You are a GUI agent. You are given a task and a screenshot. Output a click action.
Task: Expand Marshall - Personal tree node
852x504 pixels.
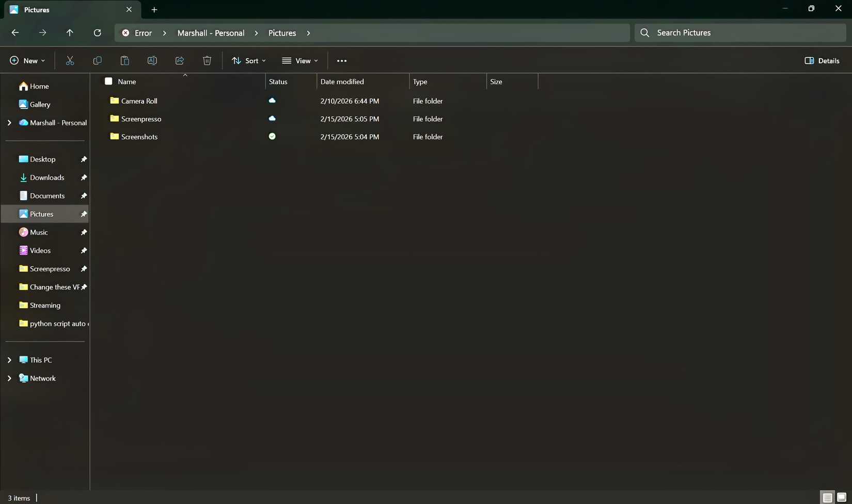(x=9, y=123)
